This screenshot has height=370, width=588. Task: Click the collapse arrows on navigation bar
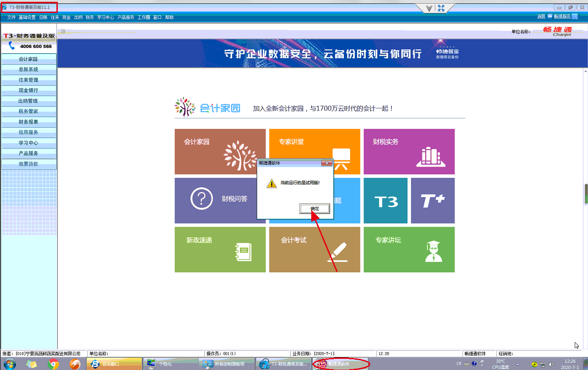click(63, 31)
